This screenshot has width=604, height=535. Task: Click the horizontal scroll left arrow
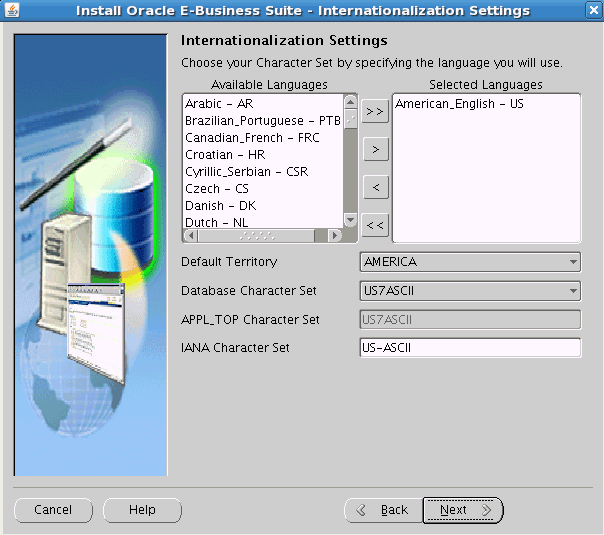point(191,235)
